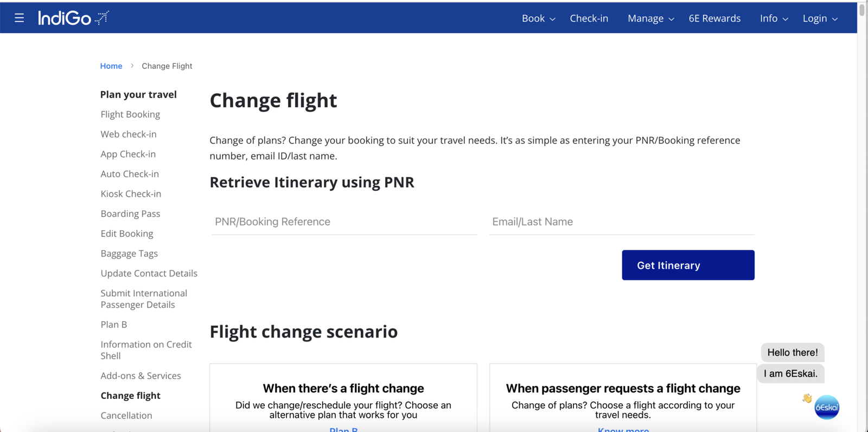This screenshot has width=868, height=432.
Task: Select Web check-in from the sidebar
Action: [128, 134]
